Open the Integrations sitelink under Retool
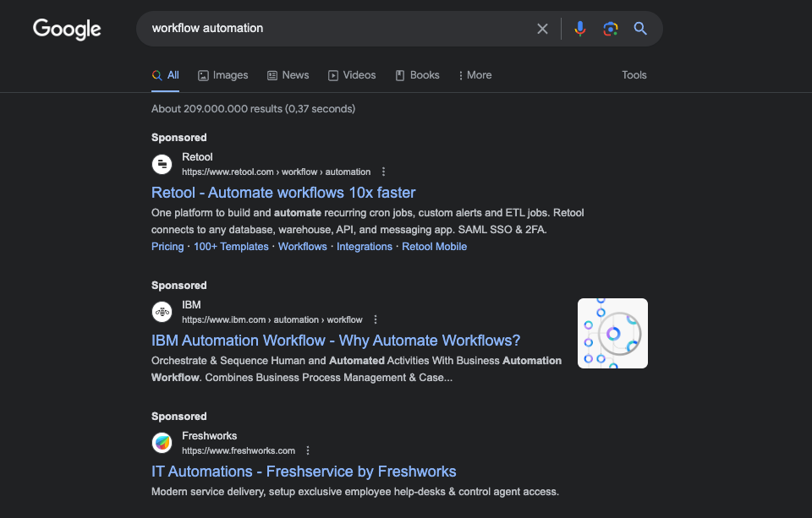 365,247
